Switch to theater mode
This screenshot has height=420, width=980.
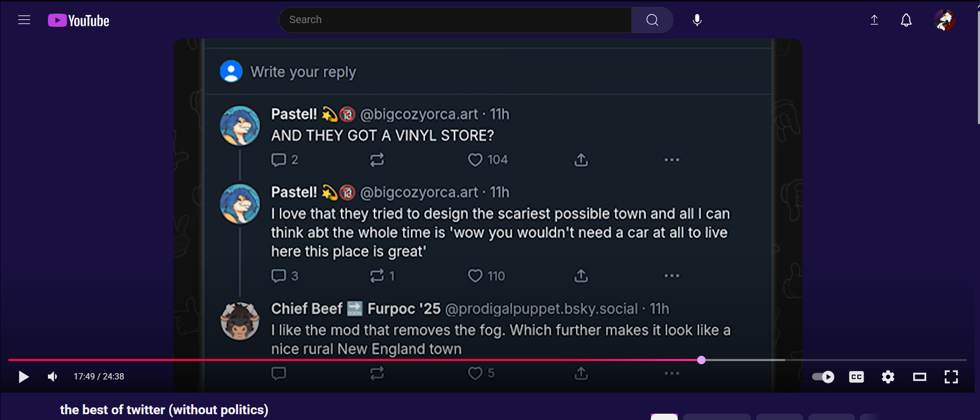(x=919, y=377)
